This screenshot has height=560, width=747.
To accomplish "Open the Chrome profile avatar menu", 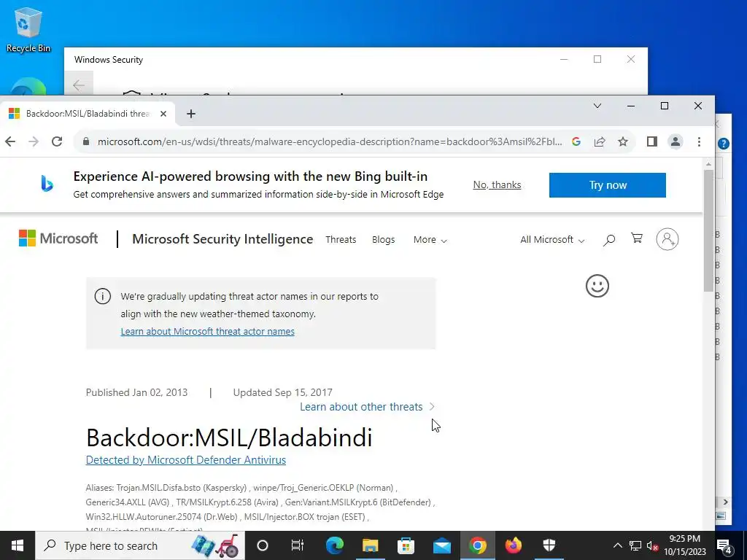I will click(x=676, y=141).
